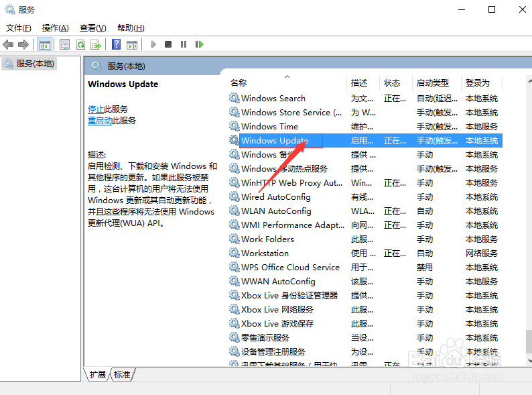Click gear icon beside 零售演示服务
The image size is (532, 395).
[x=234, y=337]
